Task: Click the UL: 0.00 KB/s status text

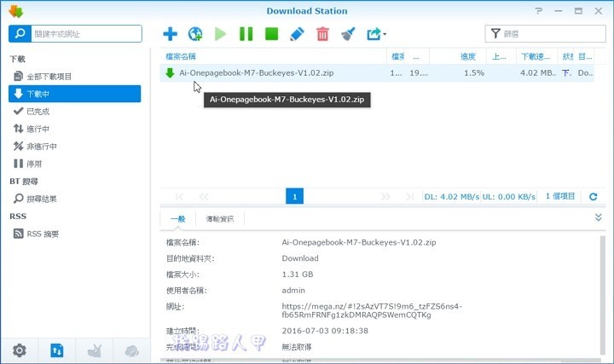Action: tap(508, 196)
